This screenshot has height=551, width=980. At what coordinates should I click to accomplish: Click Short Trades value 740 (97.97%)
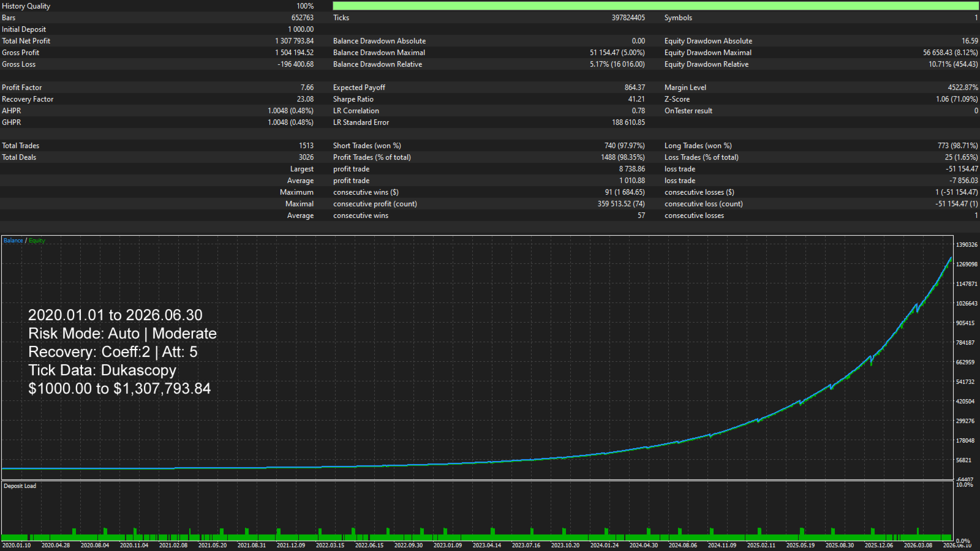tap(625, 146)
